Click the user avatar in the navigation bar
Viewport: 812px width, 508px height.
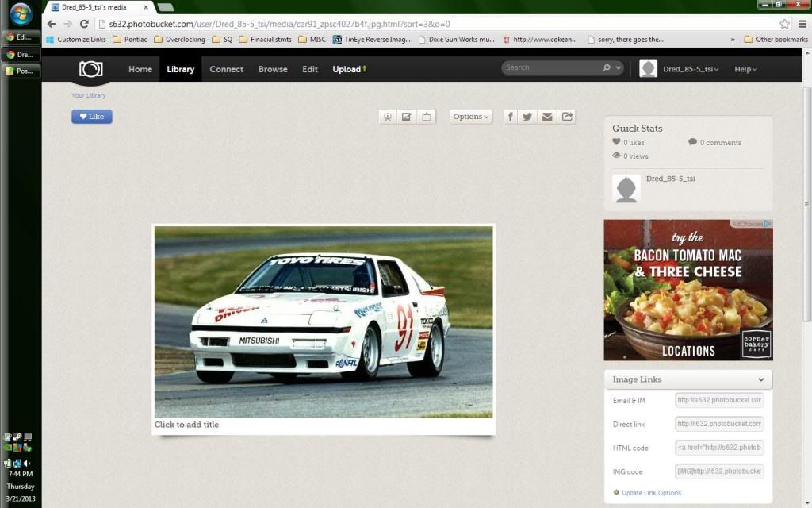click(x=648, y=68)
